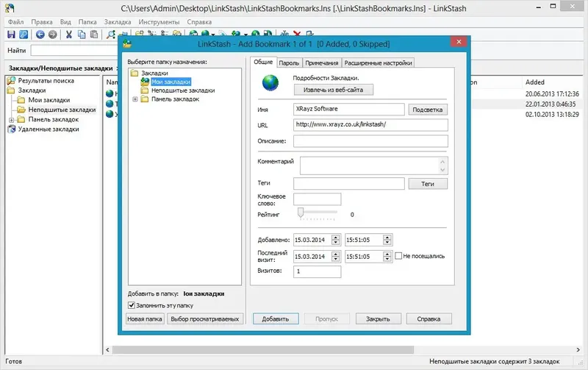Click the Find magnifier toolbar icon
Image resolution: width=588 pixels, height=370 pixels.
click(111, 35)
